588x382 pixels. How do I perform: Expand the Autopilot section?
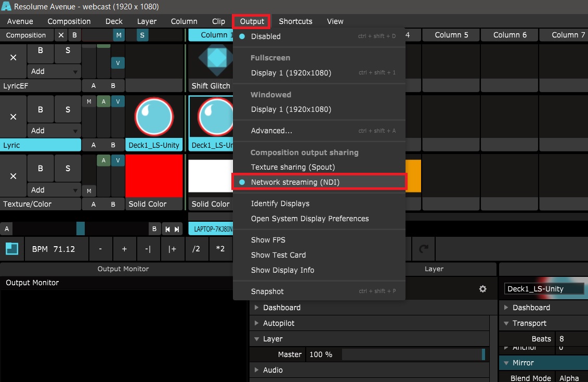(256, 323)
